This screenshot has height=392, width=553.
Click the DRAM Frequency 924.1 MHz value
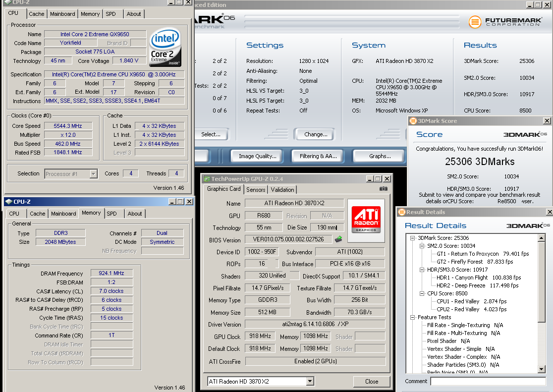111,273
